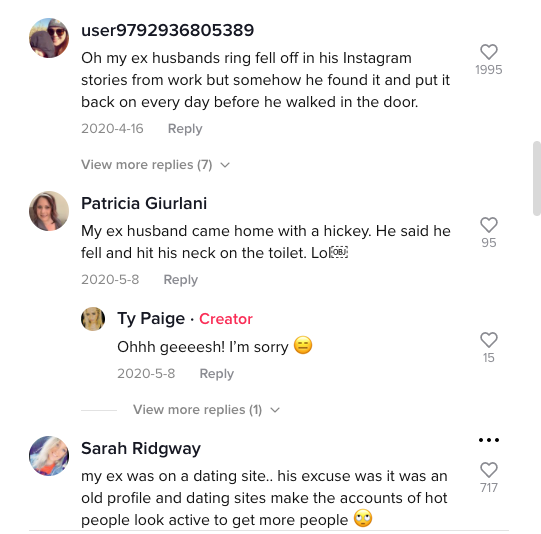Open Patricia Giurlani username link
The width and height of the screenshot is (541, 534).
point(144,203)
